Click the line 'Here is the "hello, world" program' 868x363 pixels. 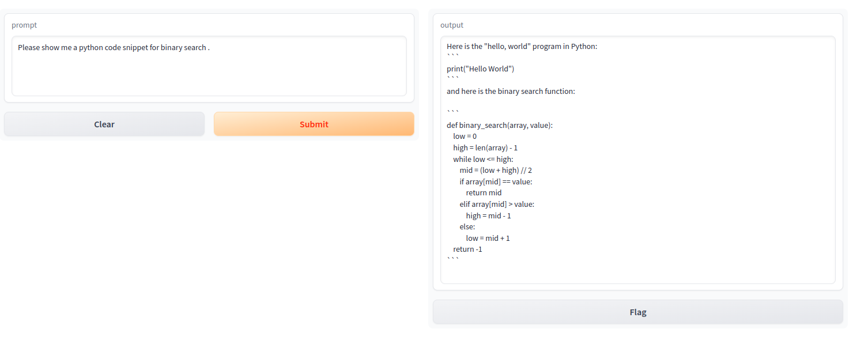[x=522, y=46]
